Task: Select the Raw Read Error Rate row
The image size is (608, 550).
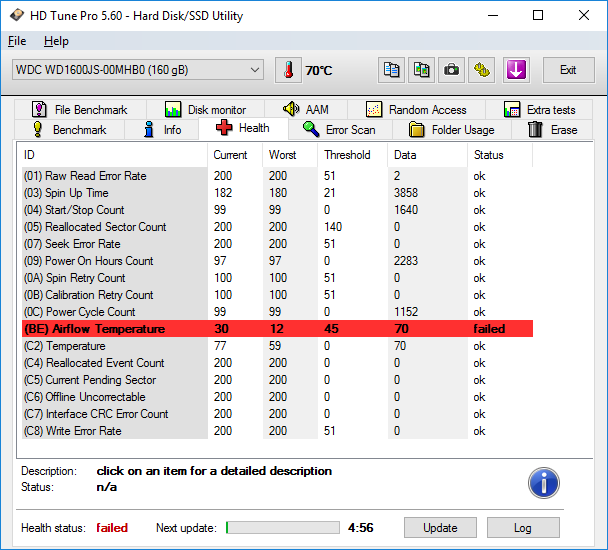Action: tap(277, 176)
